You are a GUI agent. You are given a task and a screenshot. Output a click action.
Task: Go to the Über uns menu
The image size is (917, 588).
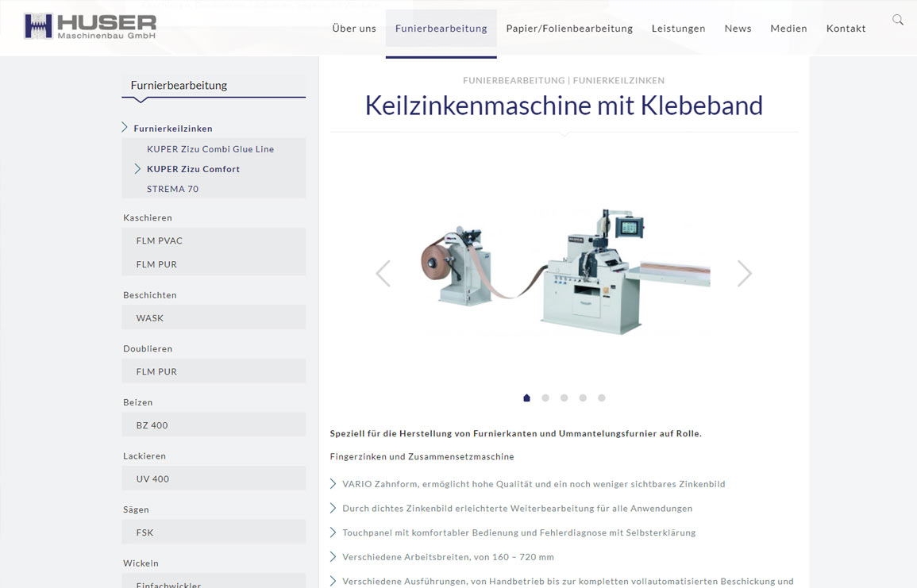click(x=354, y=29)
